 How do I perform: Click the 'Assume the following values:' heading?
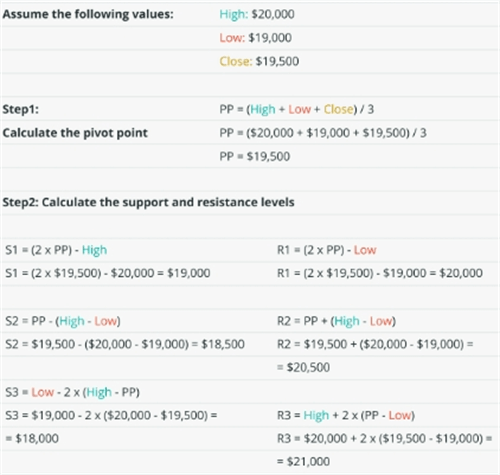tap(88, 14)
